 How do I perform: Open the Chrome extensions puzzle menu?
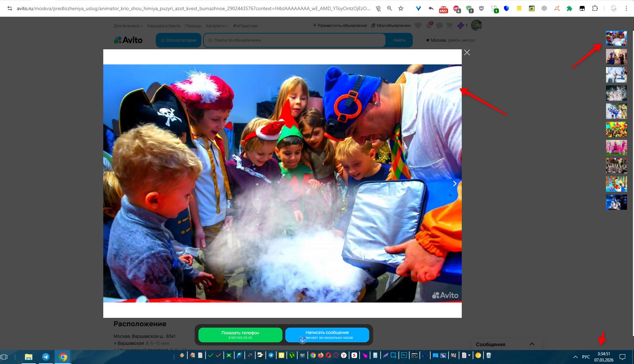(595, 8)
